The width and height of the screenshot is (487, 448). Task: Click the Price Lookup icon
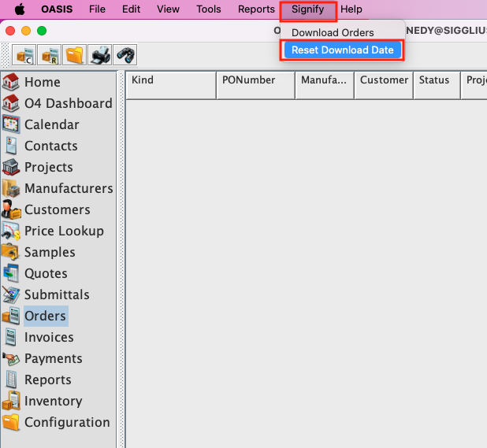point(11,231)
